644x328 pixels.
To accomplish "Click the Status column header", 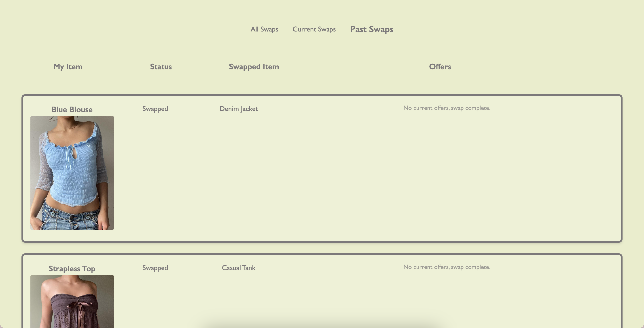I will 161,67.
